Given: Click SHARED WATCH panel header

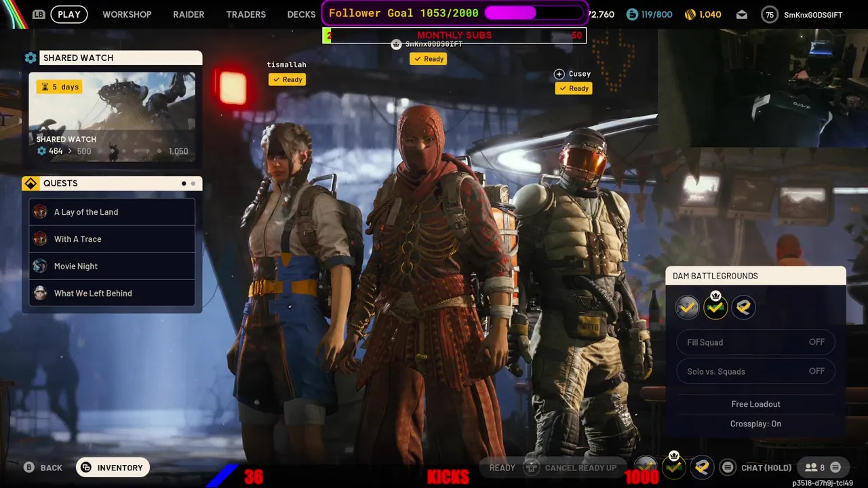Looking at the screenshot, I should pyautogui.click(x=121, y=58).
